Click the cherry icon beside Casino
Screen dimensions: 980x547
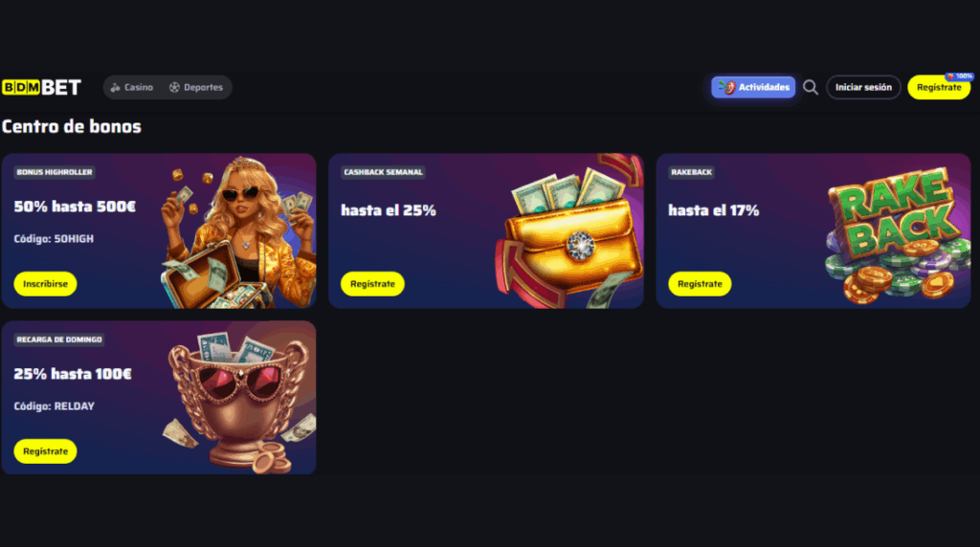click(x=115, y=87)
